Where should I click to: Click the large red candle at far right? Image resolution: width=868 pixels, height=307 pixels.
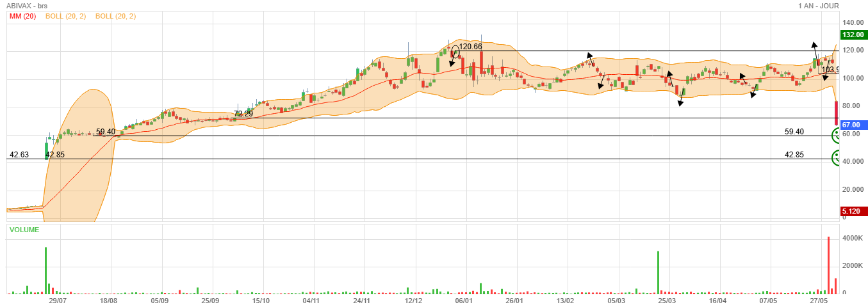pos(836,113)
